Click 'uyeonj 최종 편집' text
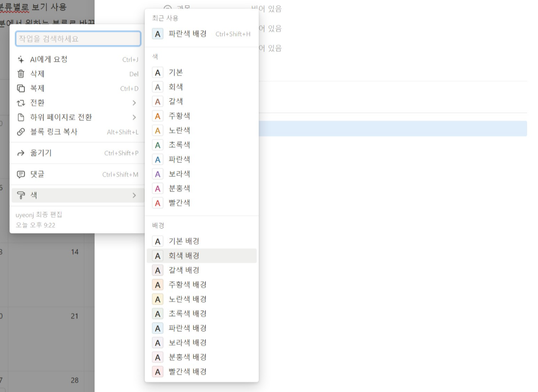The image size is (538, 392). click(39, 215)
